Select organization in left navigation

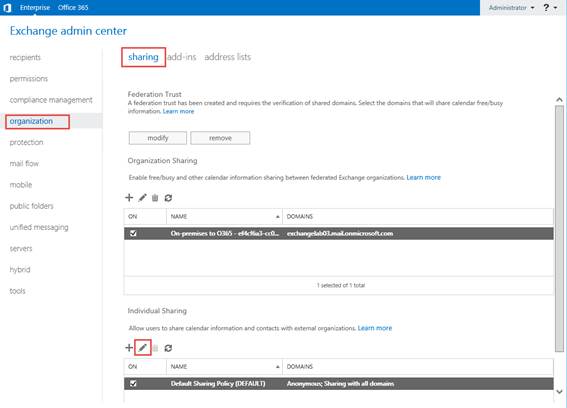31,121
